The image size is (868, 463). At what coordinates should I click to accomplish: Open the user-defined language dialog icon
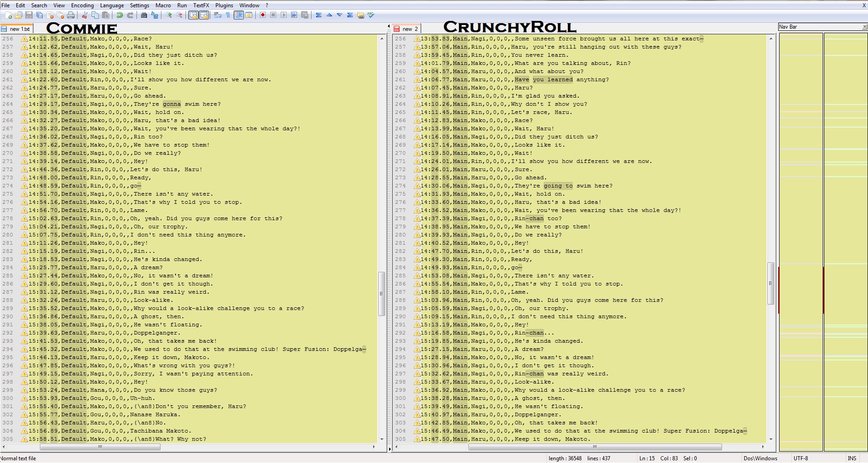pos(249,15)
